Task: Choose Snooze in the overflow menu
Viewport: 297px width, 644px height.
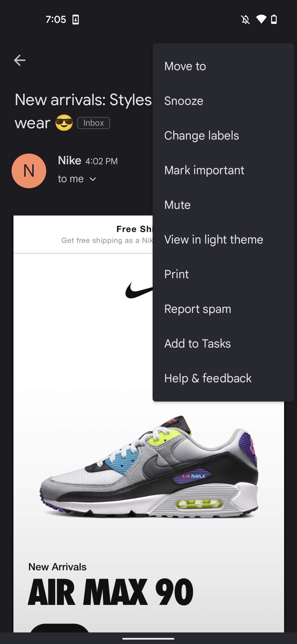Action: [x=223, y=101]
